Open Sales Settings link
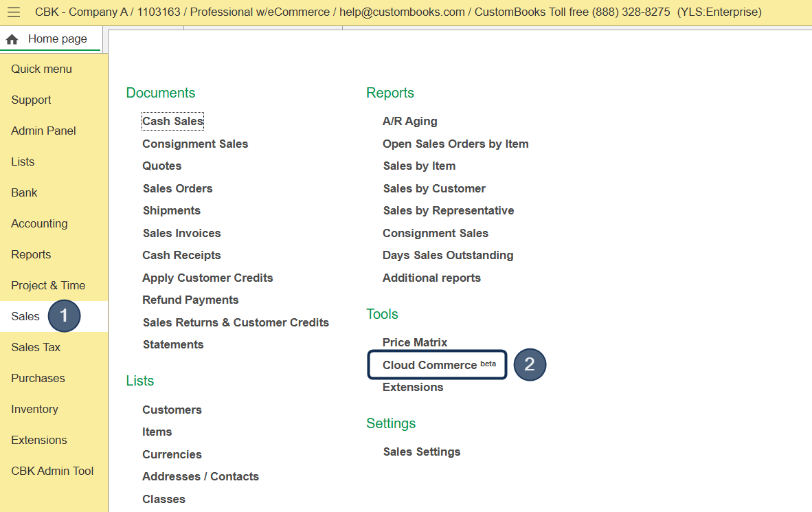This screenshot has width=812, height=512. point(422,452)
